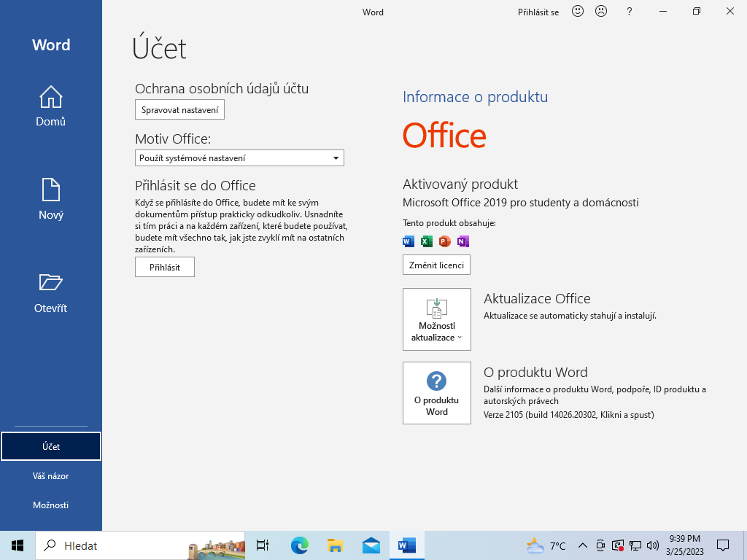Click the O produktu Word button
This screenshot has width=747, height=560.
pos(437,393)
